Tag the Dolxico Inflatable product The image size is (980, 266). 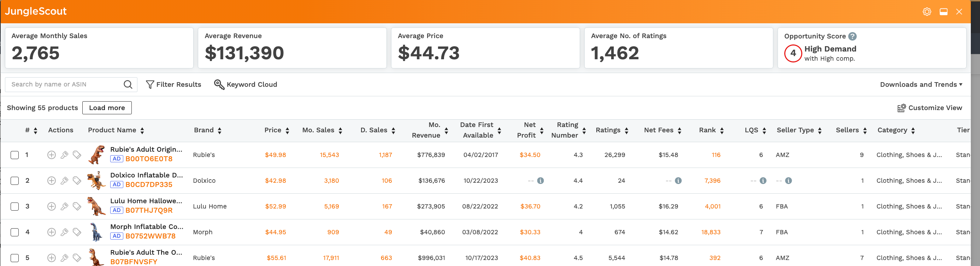point(77,181)
